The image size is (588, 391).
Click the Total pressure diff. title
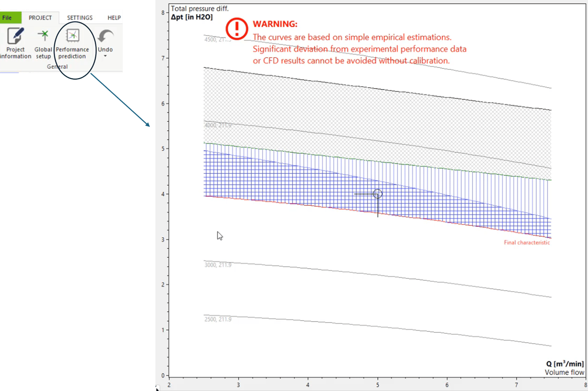click(199, 8)
